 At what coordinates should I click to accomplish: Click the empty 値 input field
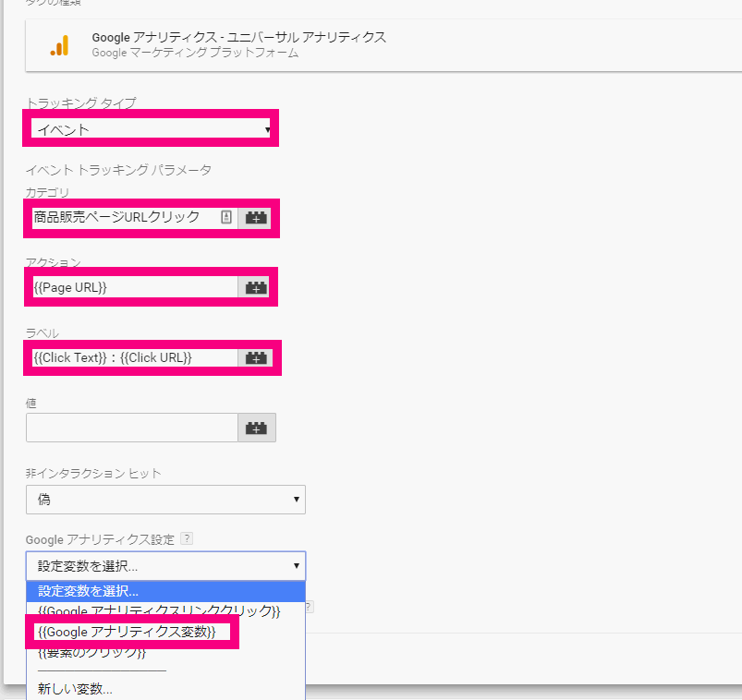click(x=132, y=428)
